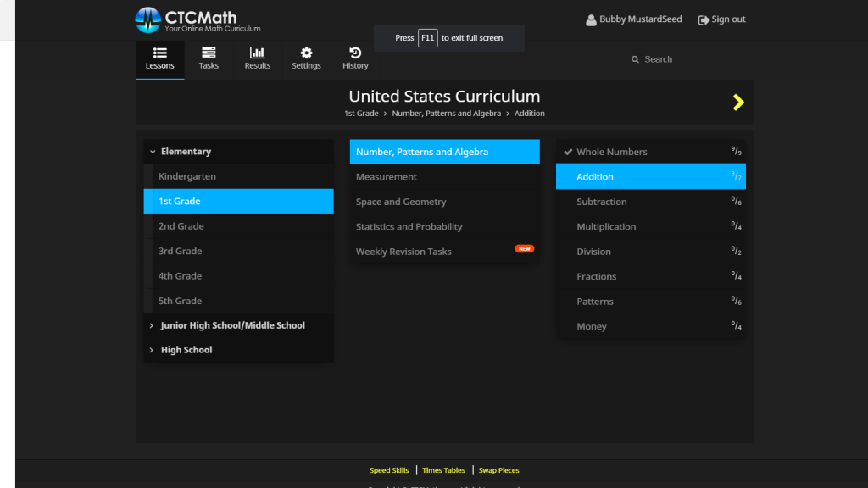Click the 0/6 progress for Subtraction

coord(737,200)
